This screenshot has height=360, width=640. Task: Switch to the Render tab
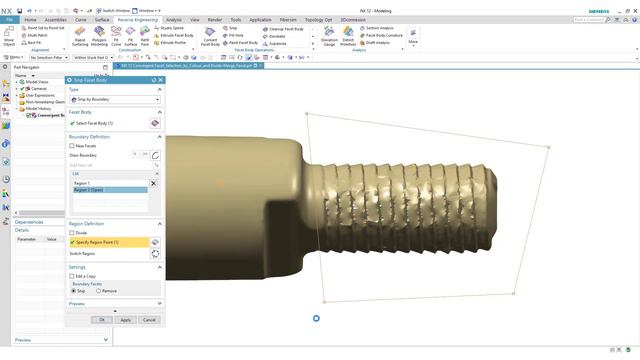(215, 20)
